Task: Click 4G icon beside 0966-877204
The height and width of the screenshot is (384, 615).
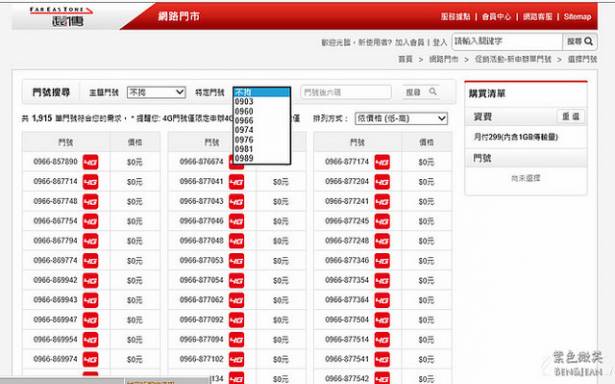Action: click(382, 182)
